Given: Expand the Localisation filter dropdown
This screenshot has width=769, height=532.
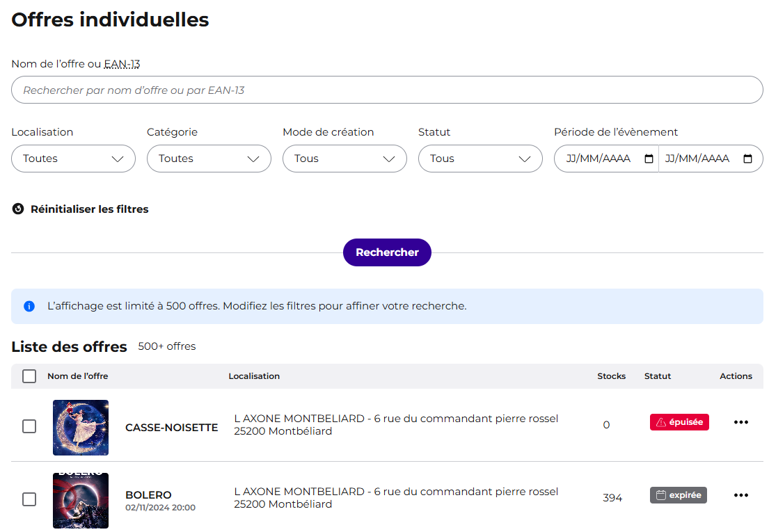Looking at the screenshot, I should [73, 159].
